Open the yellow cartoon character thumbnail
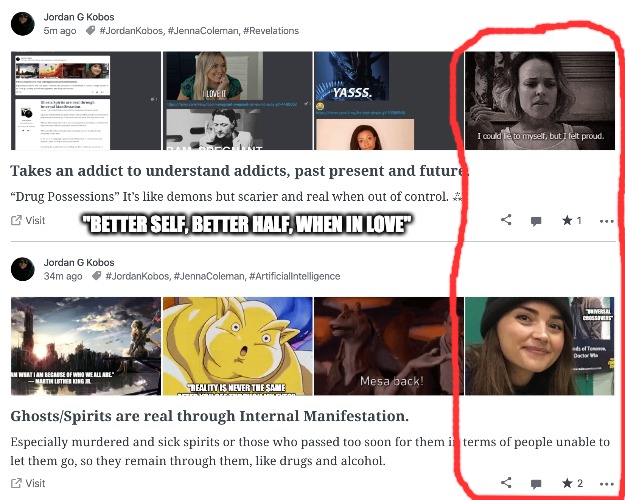 238,346
